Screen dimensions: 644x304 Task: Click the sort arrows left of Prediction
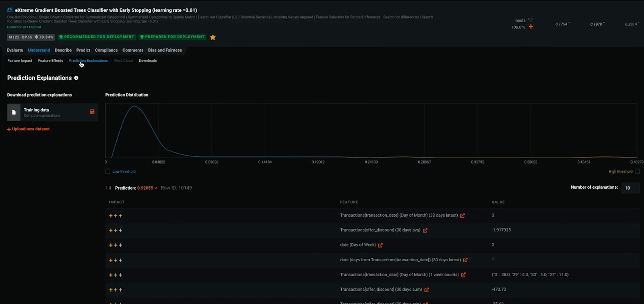pos(109,188)
